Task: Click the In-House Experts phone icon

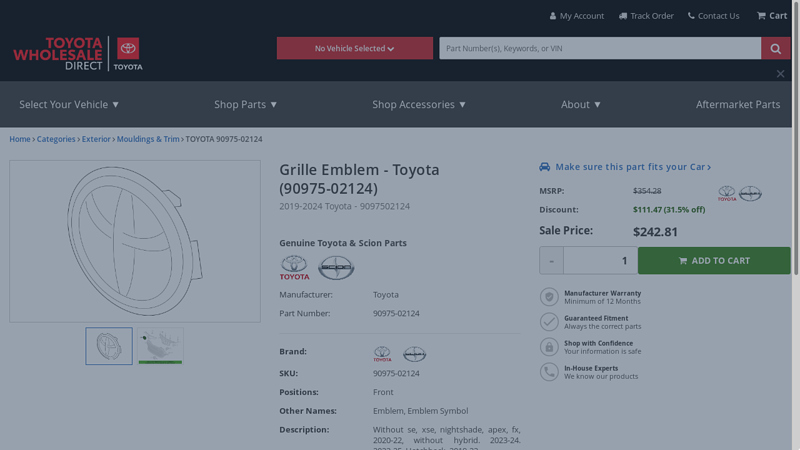Action: tap(549, 372)
